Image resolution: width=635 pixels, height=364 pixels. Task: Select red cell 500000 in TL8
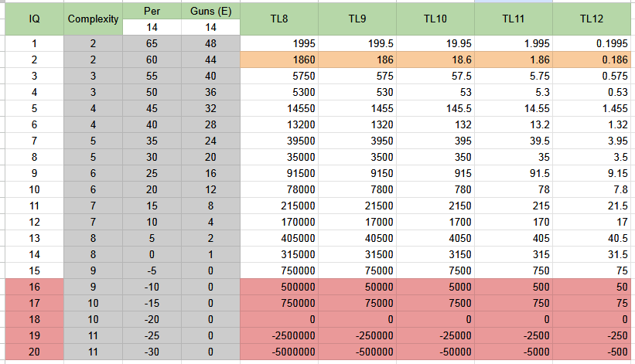[x=279, y=287]
